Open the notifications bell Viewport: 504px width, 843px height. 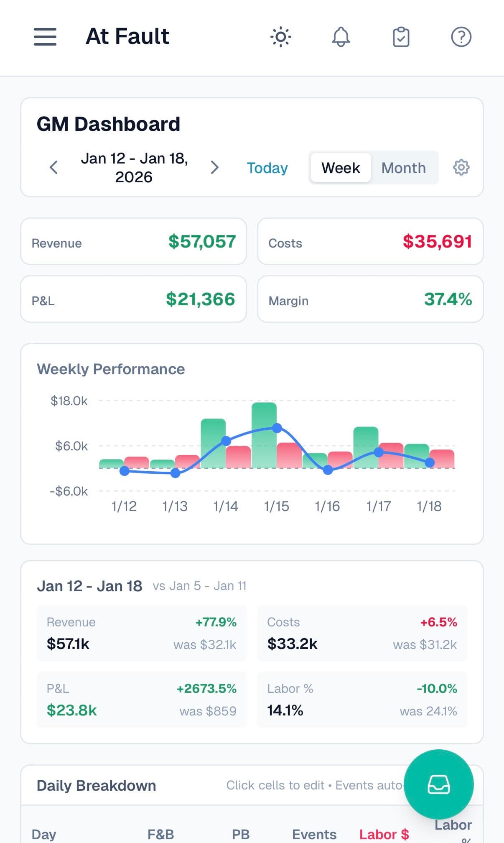point(340,37)
